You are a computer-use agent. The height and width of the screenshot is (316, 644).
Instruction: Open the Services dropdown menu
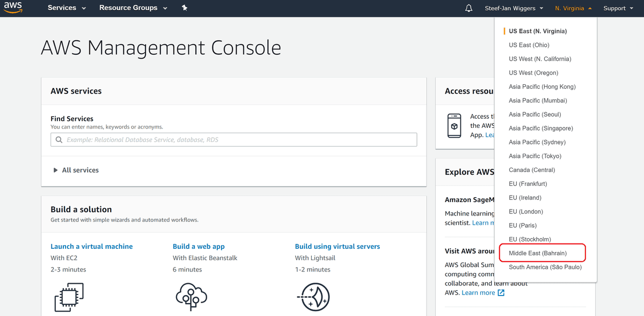tap(67, 8)
